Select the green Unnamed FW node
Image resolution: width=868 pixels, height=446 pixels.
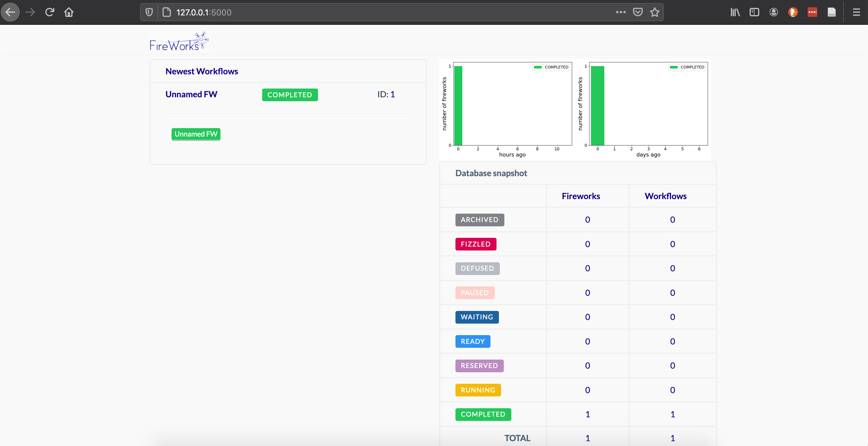(x=195, y=134)
